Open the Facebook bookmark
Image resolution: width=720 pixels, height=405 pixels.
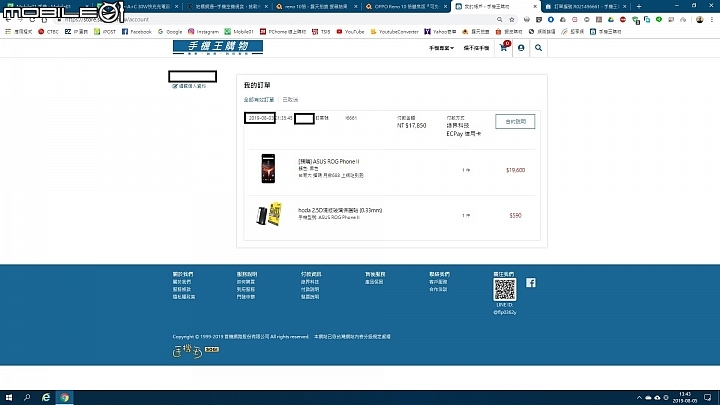point(136,32)
